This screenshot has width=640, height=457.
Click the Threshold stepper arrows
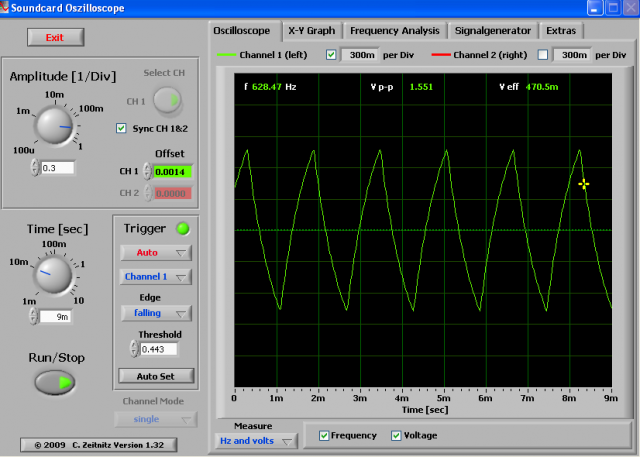pos(134,349)
